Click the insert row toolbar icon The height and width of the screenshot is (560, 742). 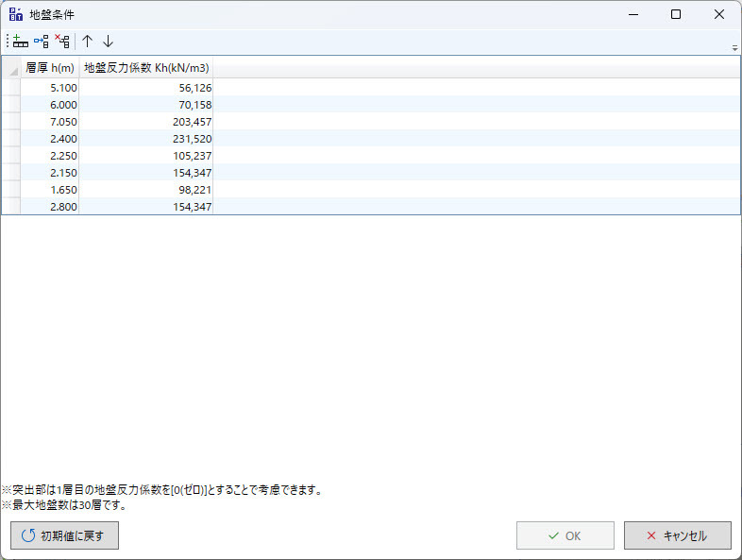click(x=41, y=42)
